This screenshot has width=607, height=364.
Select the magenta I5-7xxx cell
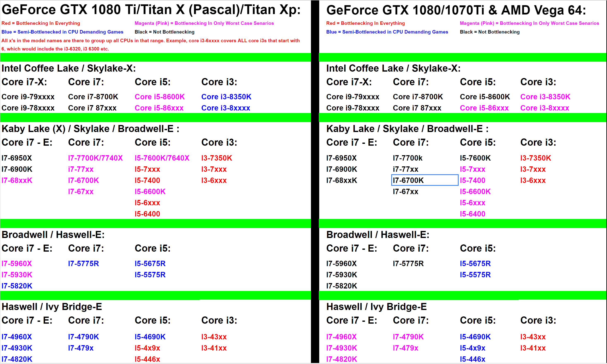tap(472, 169)
